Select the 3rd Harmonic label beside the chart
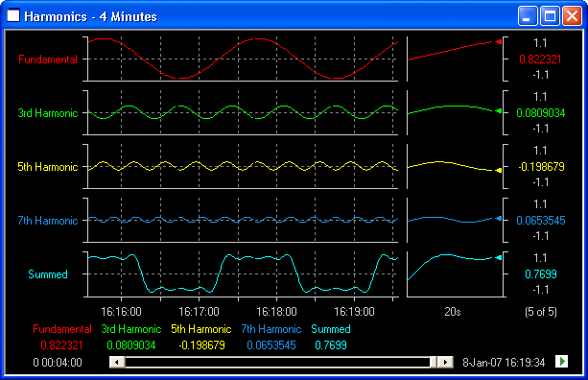This screenshot has height=380, width=588. coord(48,113)
